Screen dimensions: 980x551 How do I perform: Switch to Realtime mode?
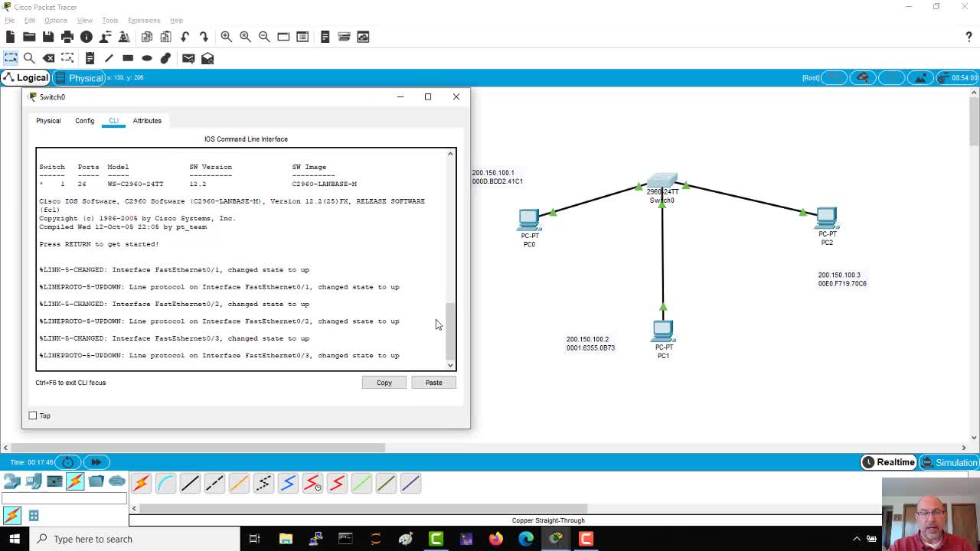coord(888,462)
